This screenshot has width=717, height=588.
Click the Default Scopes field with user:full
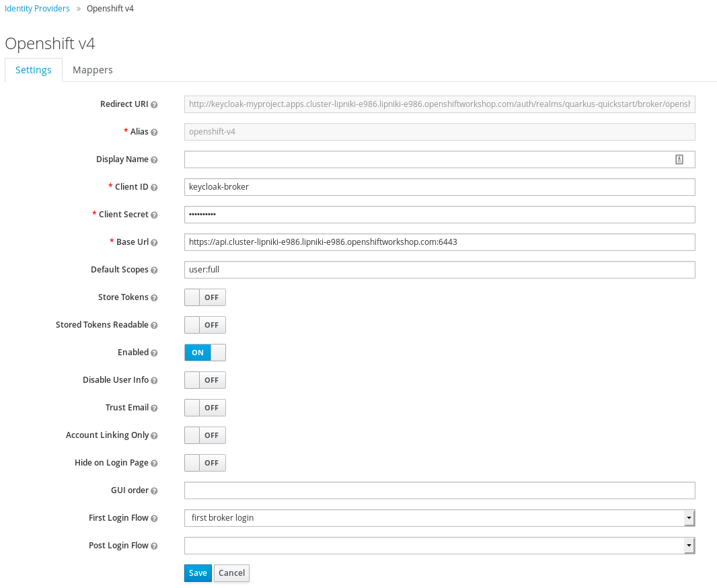point(439,270)
